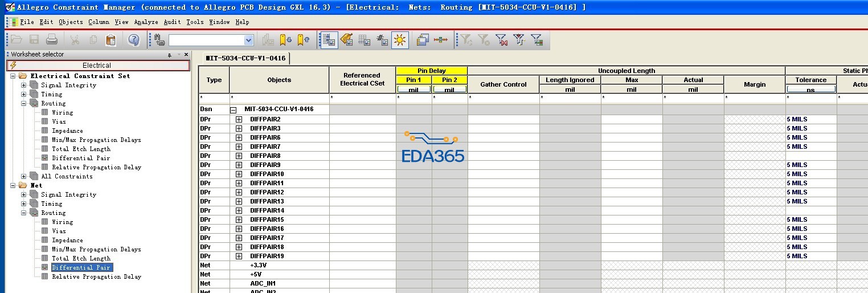Open the toolbar search combo box dropdown
Screen dimensions: 868x293
pos(248,40)
